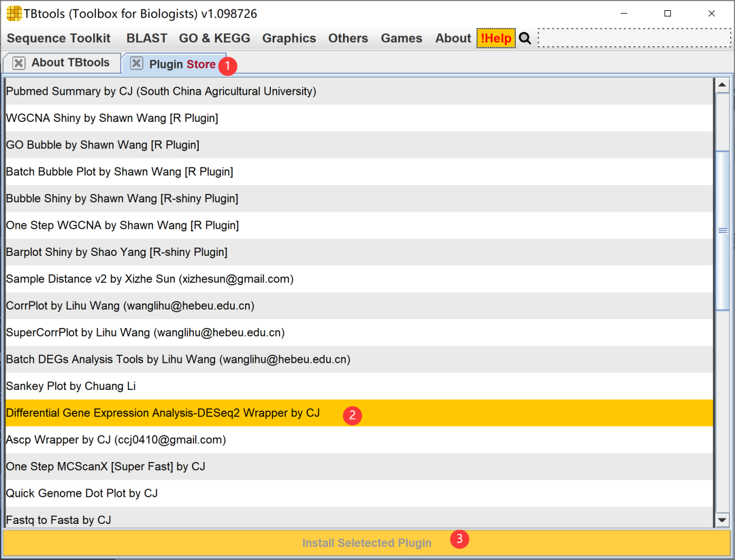Open the Sequence Toolkit menu
735x560 pixels.
click(x=59, y=38)
